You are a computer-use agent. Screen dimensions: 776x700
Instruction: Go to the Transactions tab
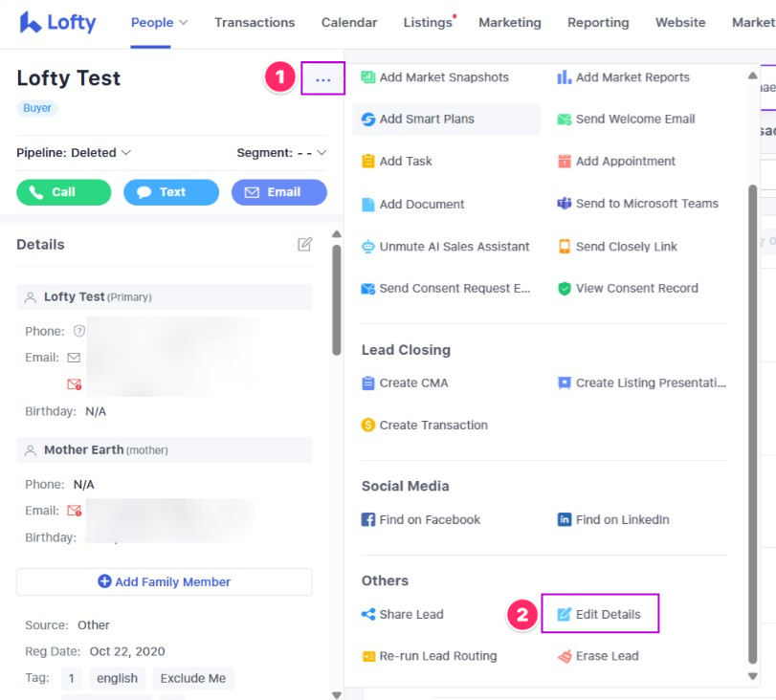tap(255, 22)
